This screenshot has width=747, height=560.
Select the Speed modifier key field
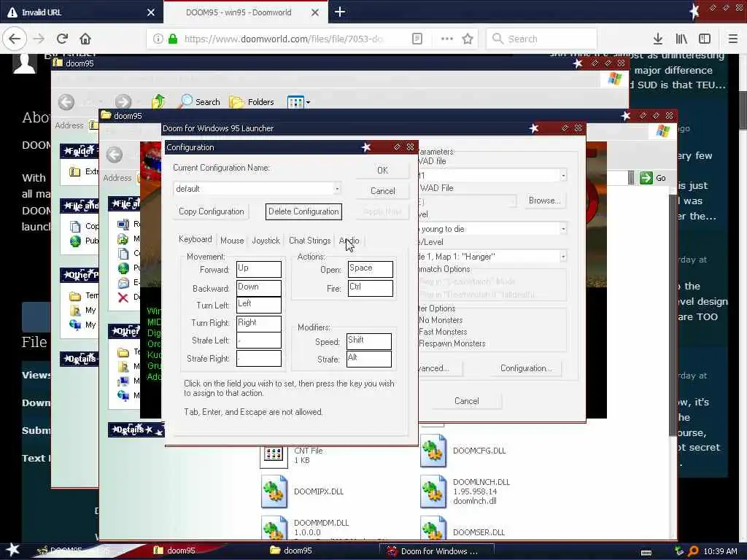click(x=368, y=341)
